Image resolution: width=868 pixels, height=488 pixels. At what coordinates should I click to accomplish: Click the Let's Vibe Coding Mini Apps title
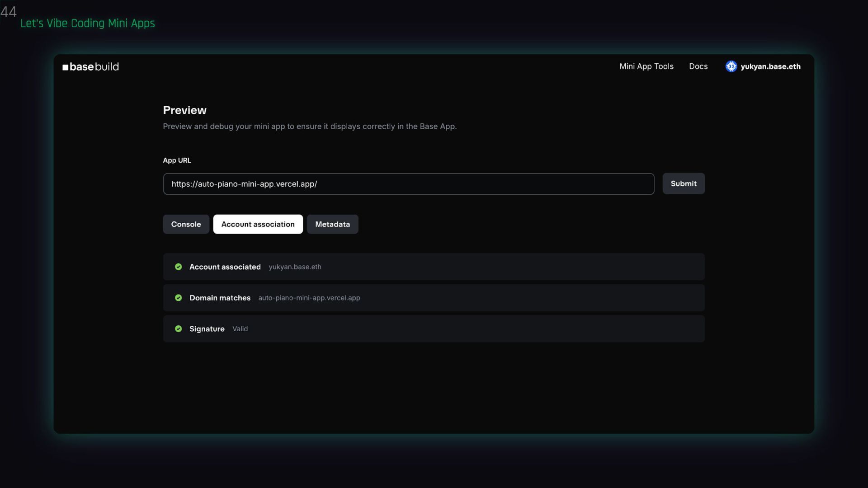pos(88,23)
